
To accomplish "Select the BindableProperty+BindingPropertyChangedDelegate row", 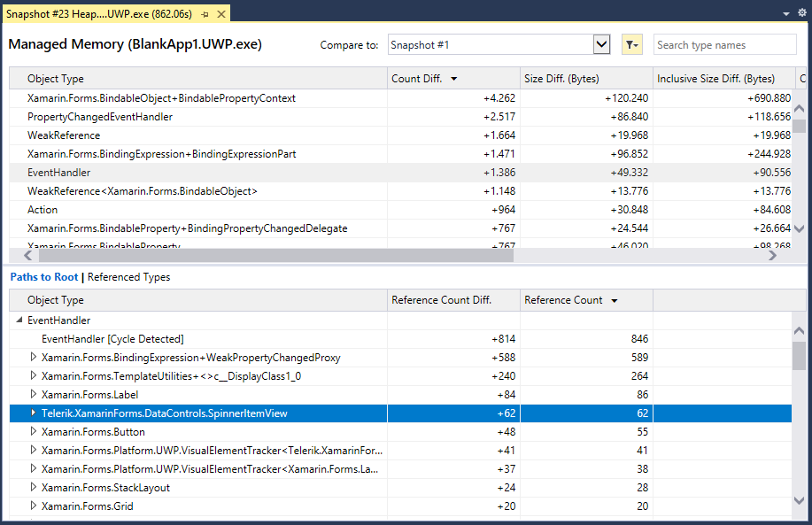I will tap(400, 228).
